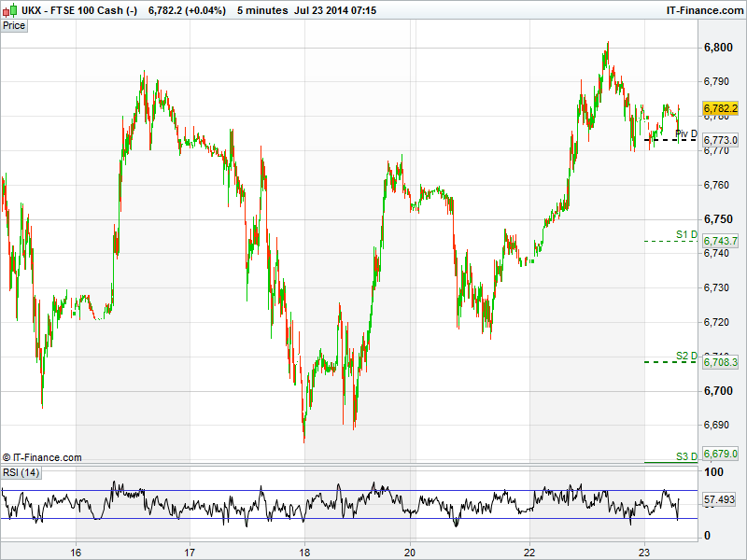
Task: Click the © IT-Finance.com copyright text
Action: point(42,457)
